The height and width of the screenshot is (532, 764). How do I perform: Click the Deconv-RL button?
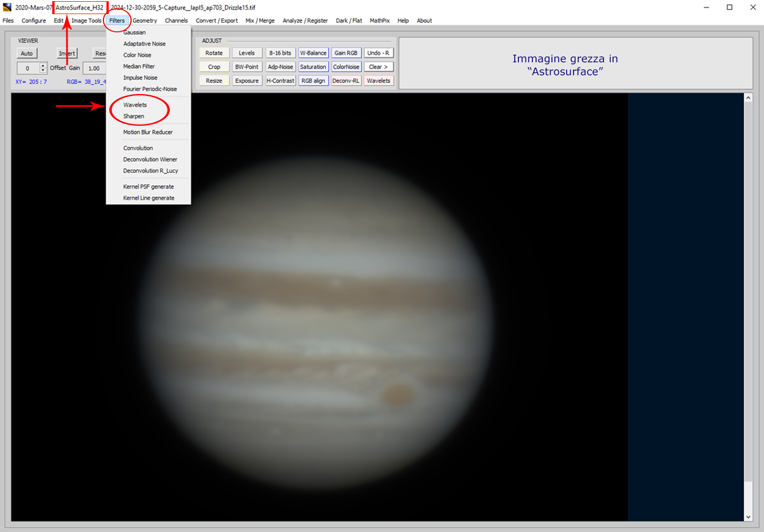[346, 81]
